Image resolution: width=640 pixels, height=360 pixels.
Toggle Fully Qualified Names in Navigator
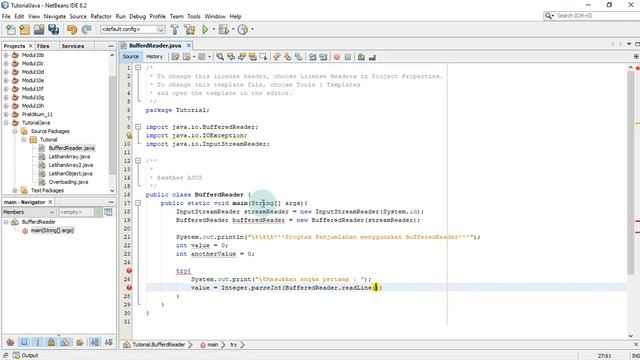click(80, 342)
